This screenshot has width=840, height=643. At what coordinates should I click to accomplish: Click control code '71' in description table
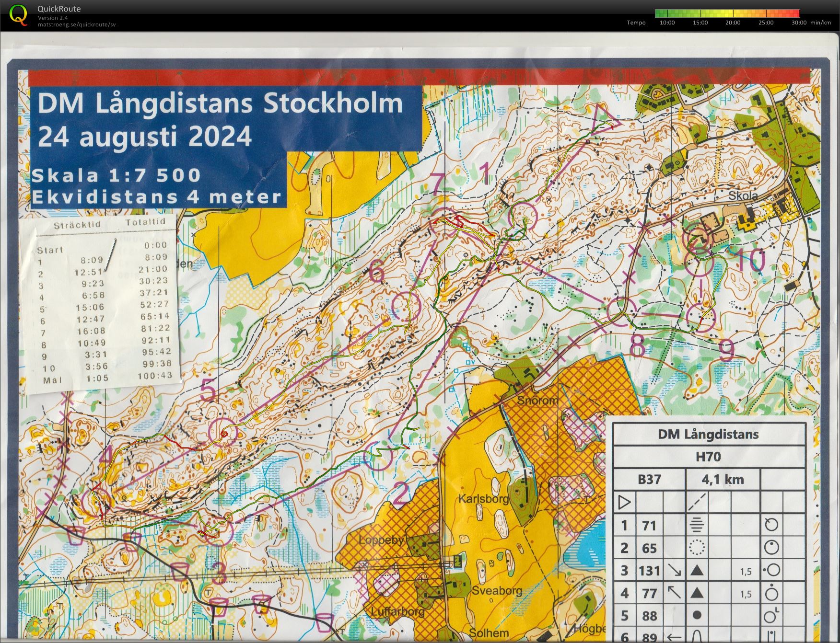(649, 526)
